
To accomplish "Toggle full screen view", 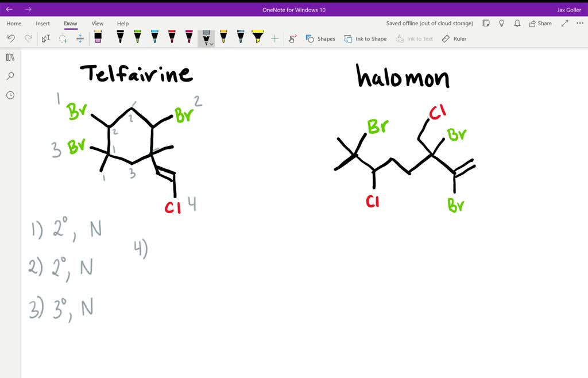I will 564,24.
